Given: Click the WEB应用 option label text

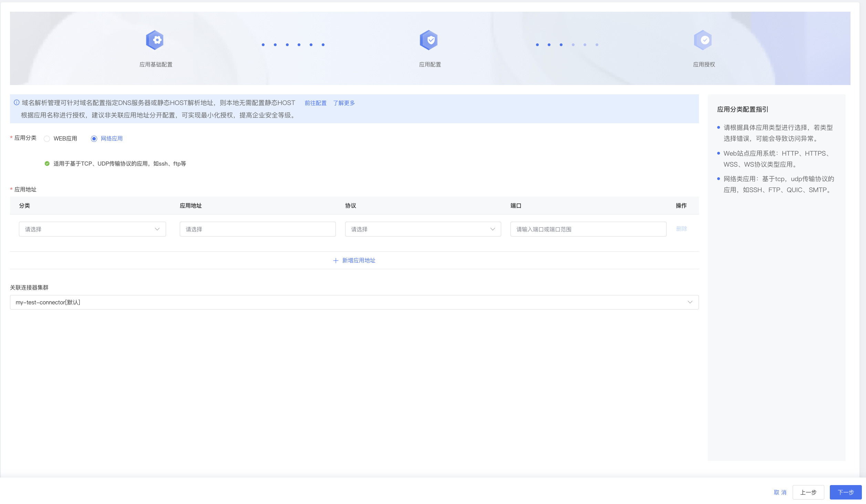Looking at the screenshot, I should coord(65,139).
